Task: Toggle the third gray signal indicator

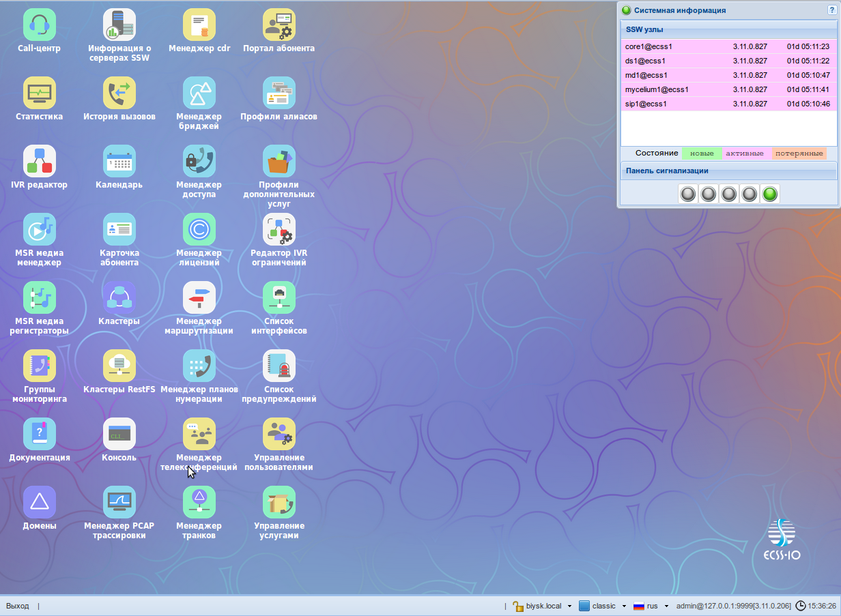Action: tap(729, 194)
